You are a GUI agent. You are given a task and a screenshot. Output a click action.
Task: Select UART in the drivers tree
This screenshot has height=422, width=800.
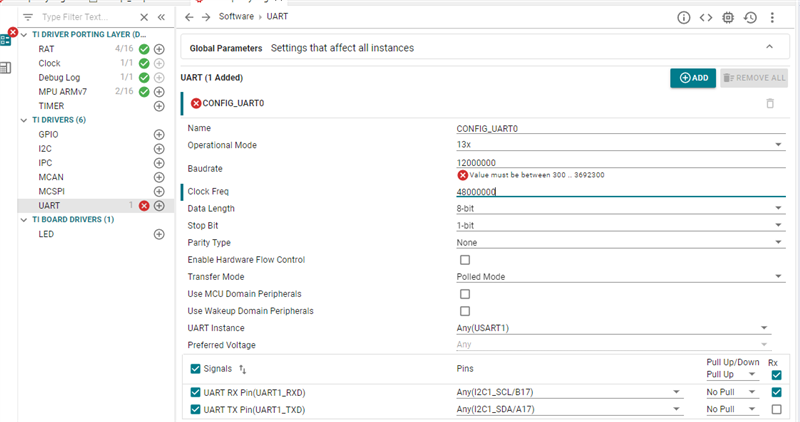[x=48, y=205]
